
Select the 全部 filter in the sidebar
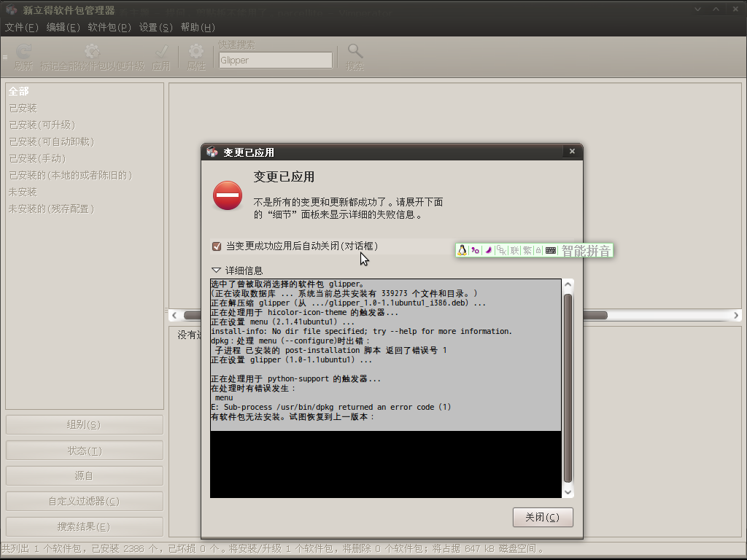click(85, 91)
